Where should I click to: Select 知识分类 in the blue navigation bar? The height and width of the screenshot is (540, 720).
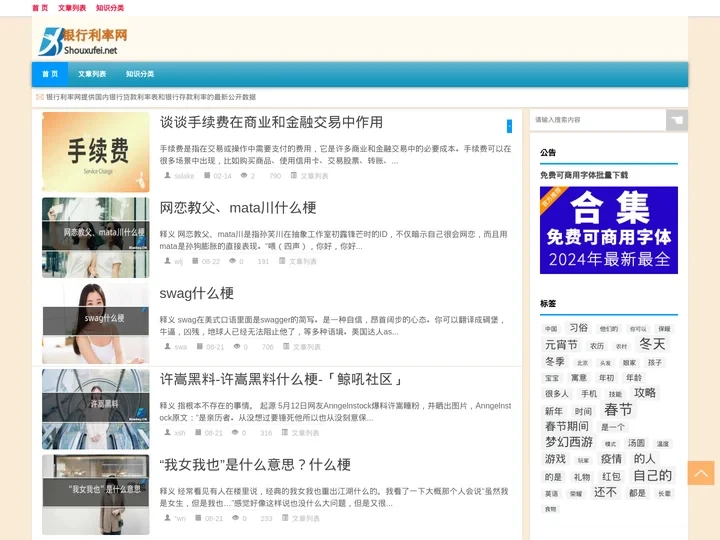click(140, 74)
